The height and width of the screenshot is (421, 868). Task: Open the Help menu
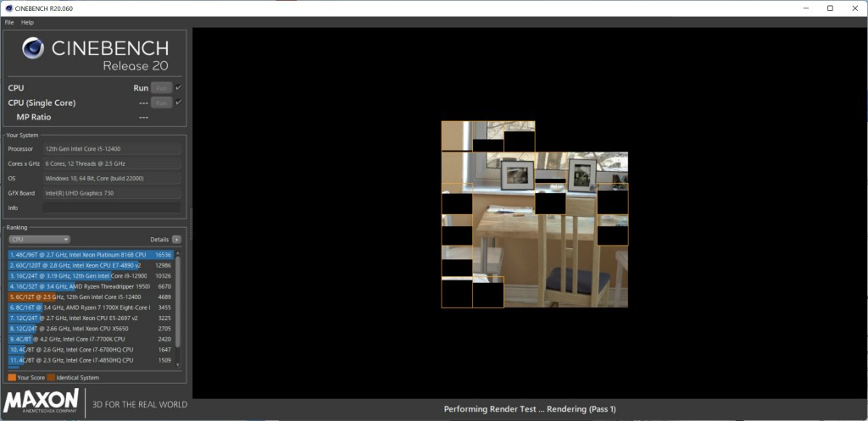28,23
